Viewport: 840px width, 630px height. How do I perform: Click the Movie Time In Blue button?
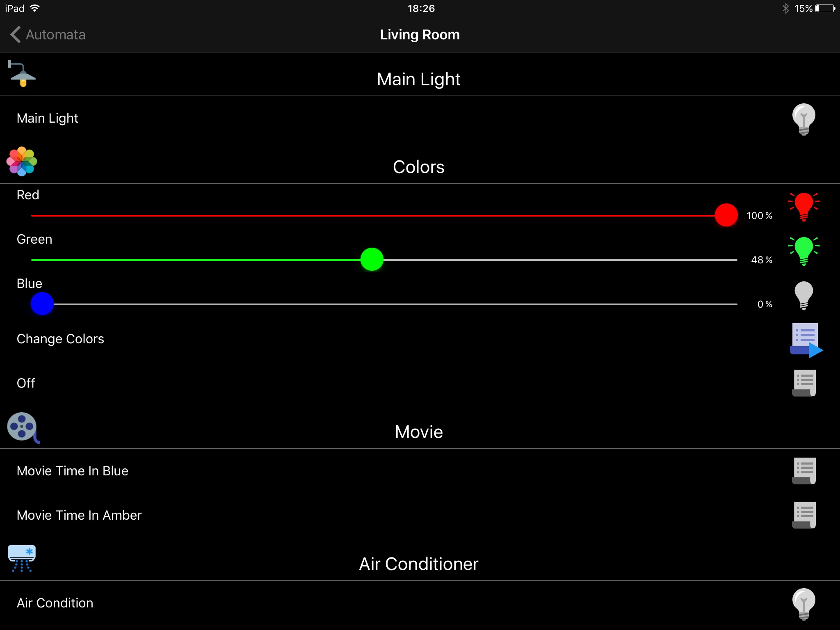point(420,471)
